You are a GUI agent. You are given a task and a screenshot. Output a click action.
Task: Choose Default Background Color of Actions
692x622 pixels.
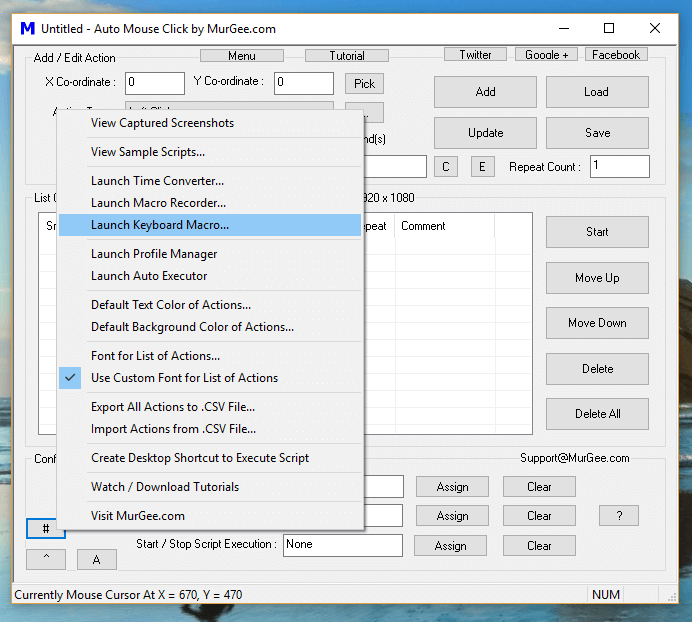(210, 327)
